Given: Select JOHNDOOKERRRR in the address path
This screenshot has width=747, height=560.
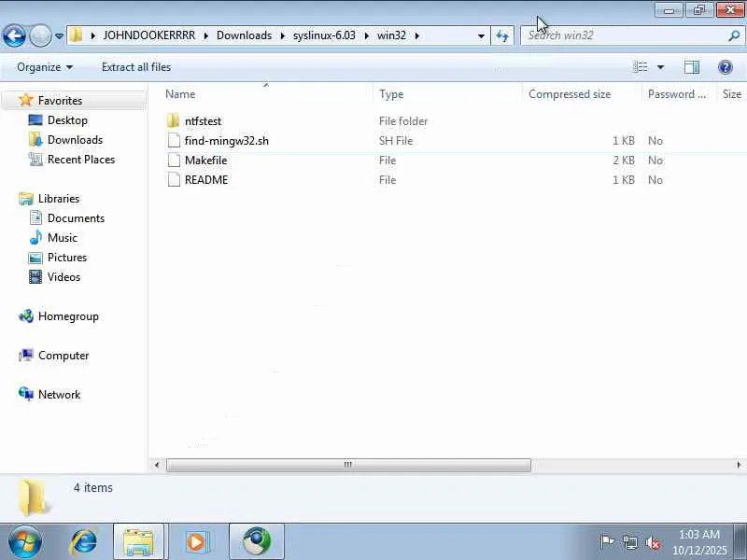Looking at the screenshot, I should pos(149,35).
